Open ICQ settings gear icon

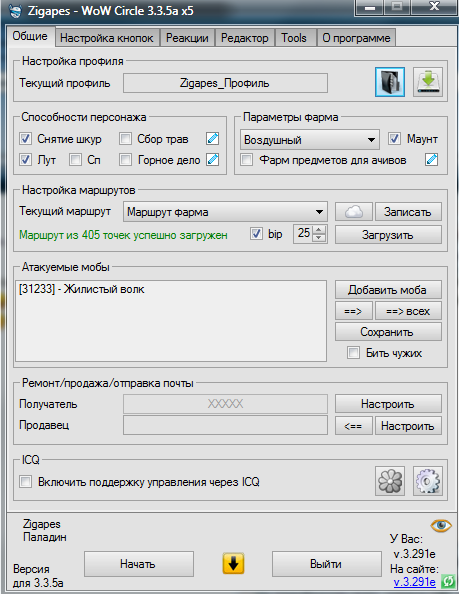point(428,481)
